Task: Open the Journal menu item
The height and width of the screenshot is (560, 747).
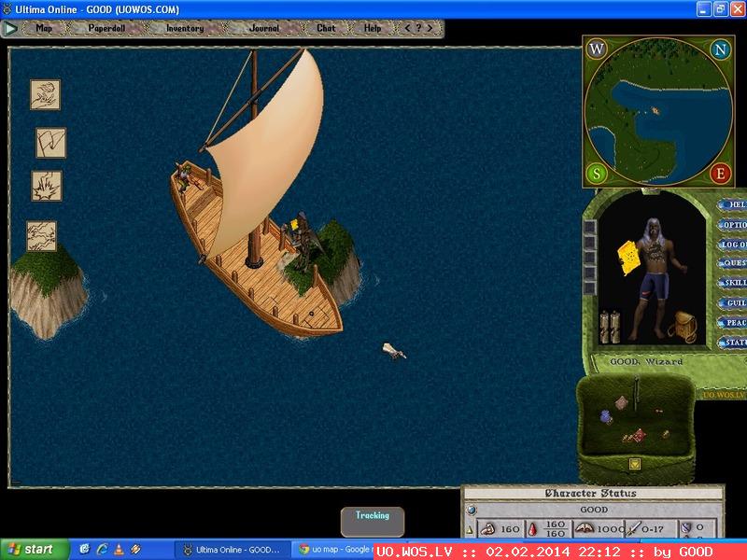Action: click(x=264, y=28)
